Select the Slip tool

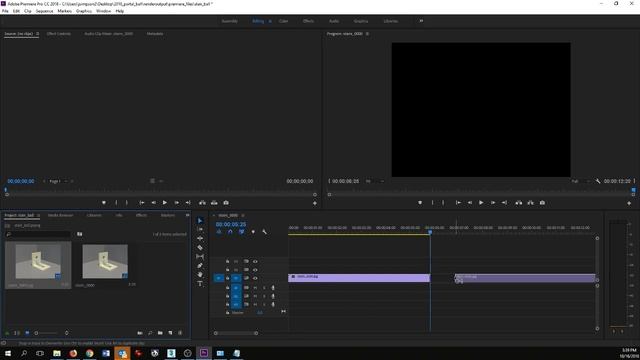coord(200,256)
